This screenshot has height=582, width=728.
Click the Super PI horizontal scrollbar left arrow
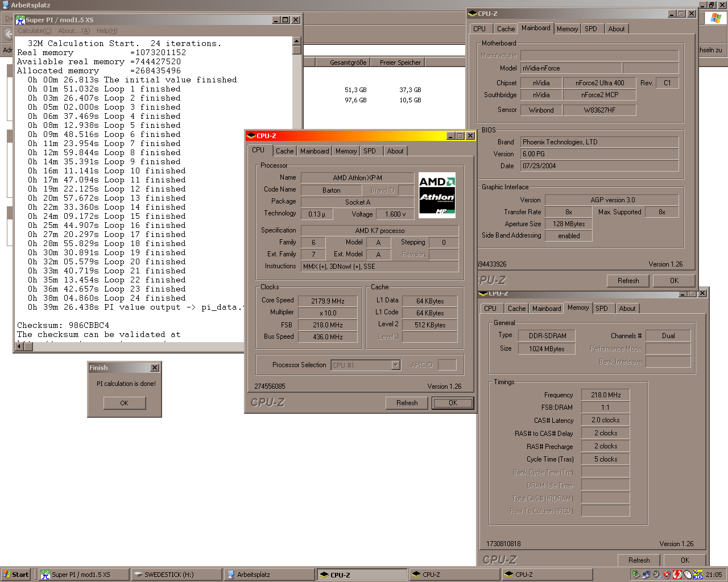click(19, 346)
